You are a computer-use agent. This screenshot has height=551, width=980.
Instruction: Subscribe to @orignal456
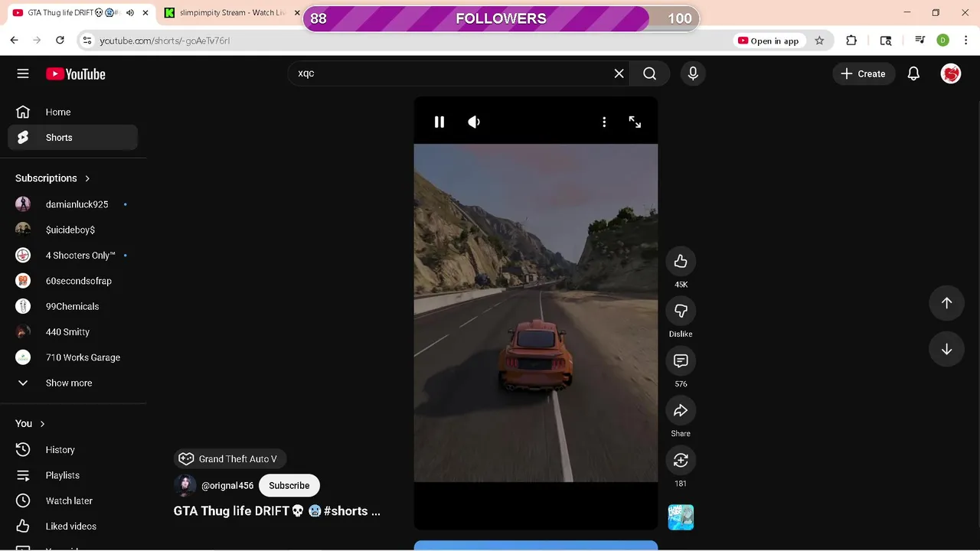click(x=289, y=485)
